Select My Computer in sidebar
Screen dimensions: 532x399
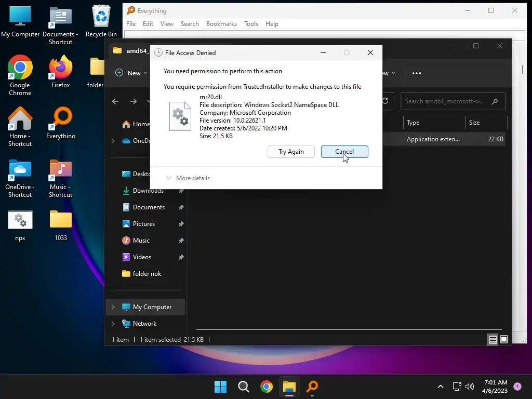[152, 307]
